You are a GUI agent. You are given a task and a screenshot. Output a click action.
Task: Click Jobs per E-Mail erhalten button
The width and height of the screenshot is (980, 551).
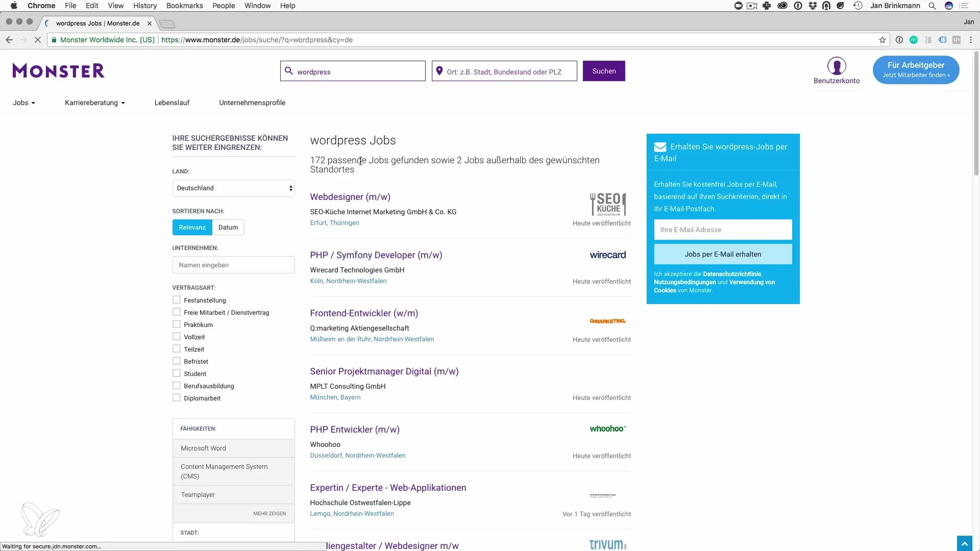[723, 254]
